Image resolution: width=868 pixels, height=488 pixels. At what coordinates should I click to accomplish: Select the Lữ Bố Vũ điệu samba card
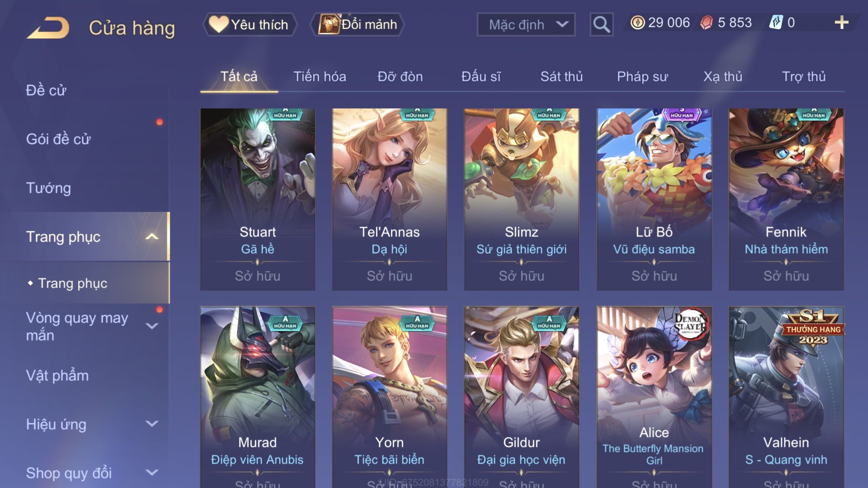pos(654,200)
